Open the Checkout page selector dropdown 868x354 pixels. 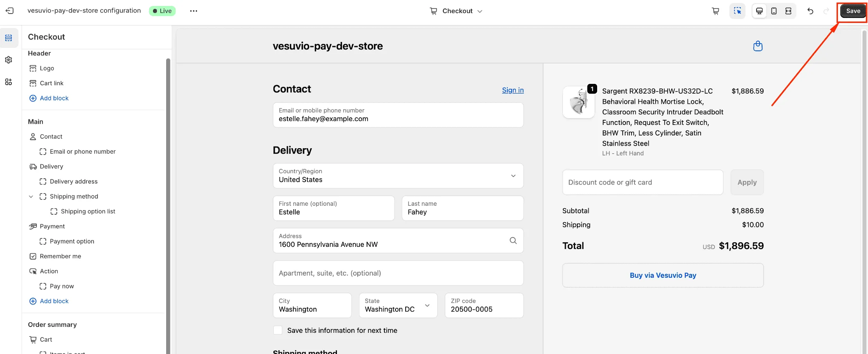(x=456, y=11)
